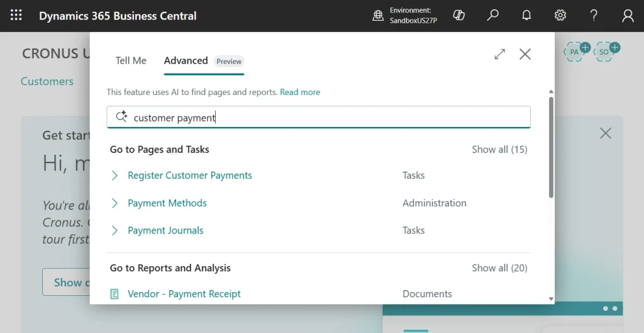
Task: Click the customer payment search field
Action: [327, 118]
